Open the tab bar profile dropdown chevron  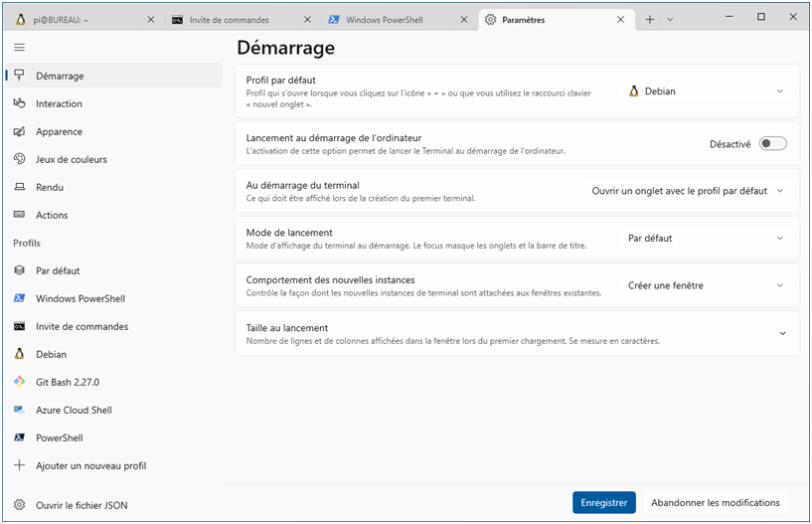click(670, 19)
